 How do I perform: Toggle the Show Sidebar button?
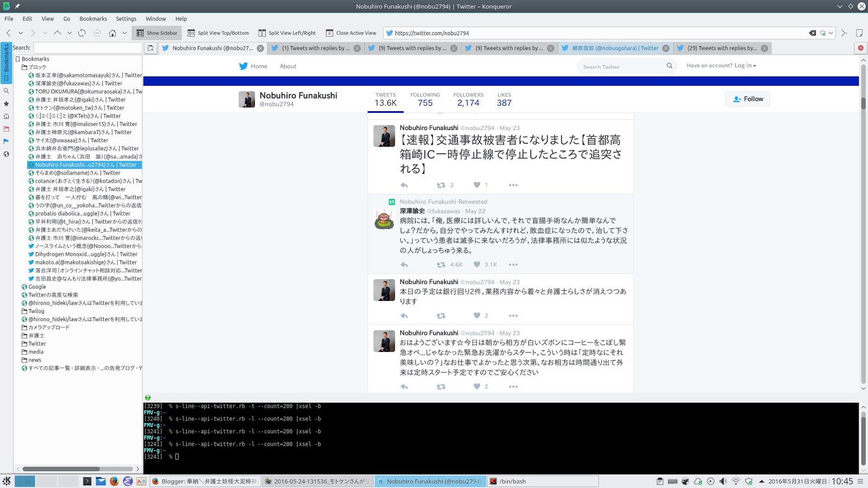pyautogui.click(x=157, y=33)
